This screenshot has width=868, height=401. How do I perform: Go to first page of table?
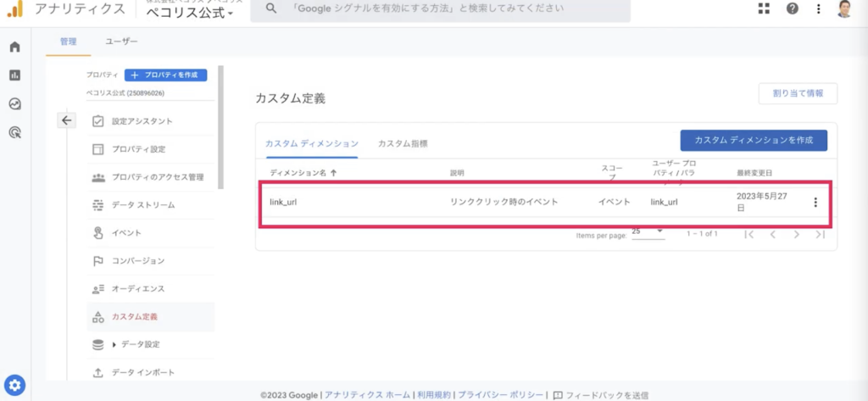click(749, 234)
